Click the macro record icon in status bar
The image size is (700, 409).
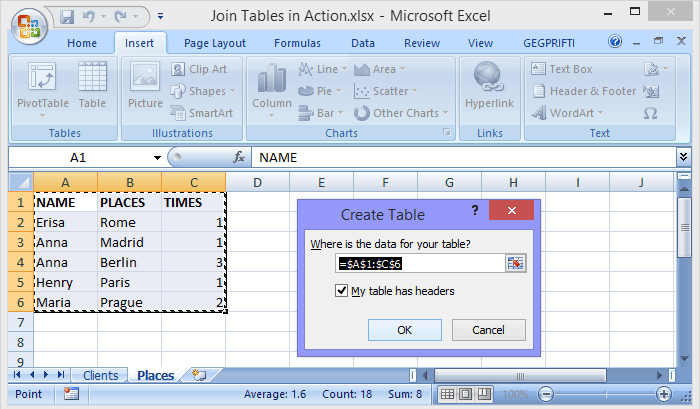(x=71, y=394)
